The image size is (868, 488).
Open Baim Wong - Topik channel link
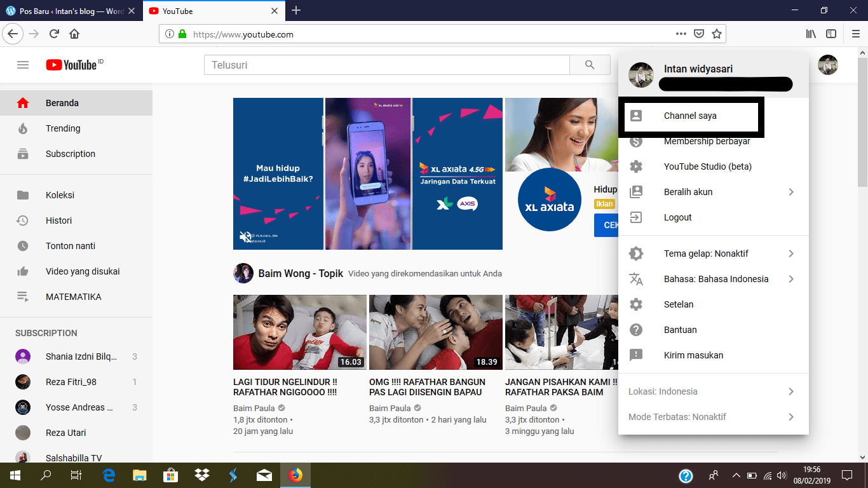pos(301,274)
